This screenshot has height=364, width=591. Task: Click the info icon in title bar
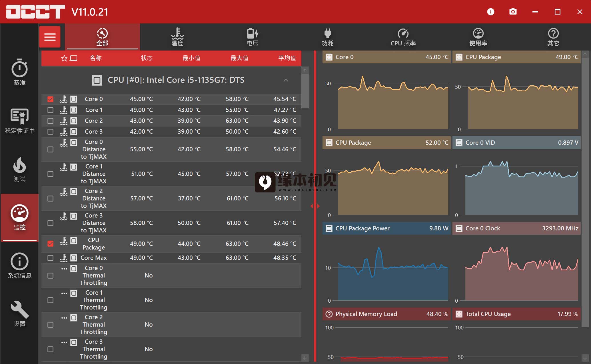(490, 12)
